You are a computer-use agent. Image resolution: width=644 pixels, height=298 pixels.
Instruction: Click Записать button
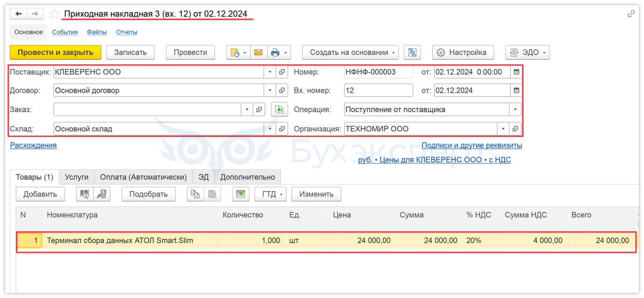click(130, 53)
